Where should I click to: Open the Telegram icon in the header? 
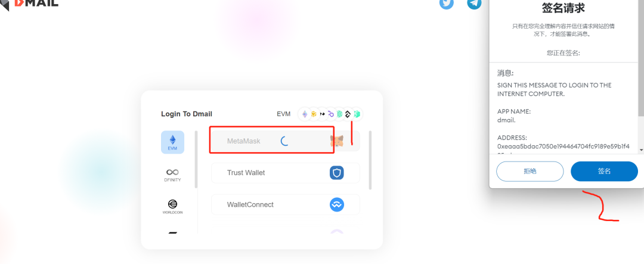tap(475, 4)
